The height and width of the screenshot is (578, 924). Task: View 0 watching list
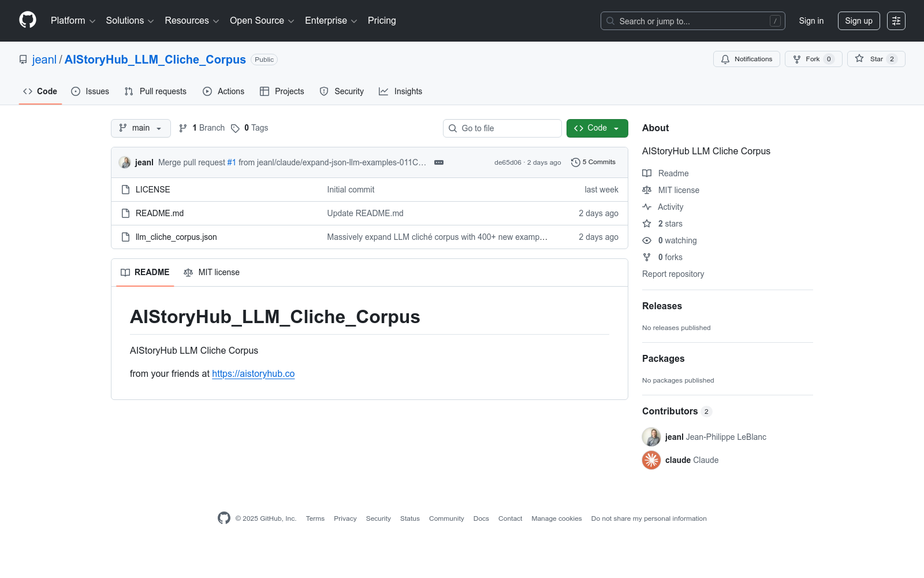[x=669, y=240]
